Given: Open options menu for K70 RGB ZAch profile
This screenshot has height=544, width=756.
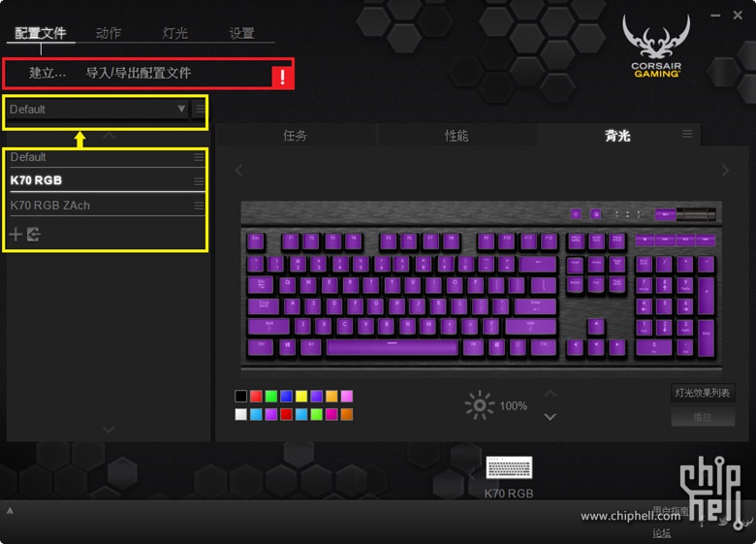Looking at the screenshot, I should point(199,206).
